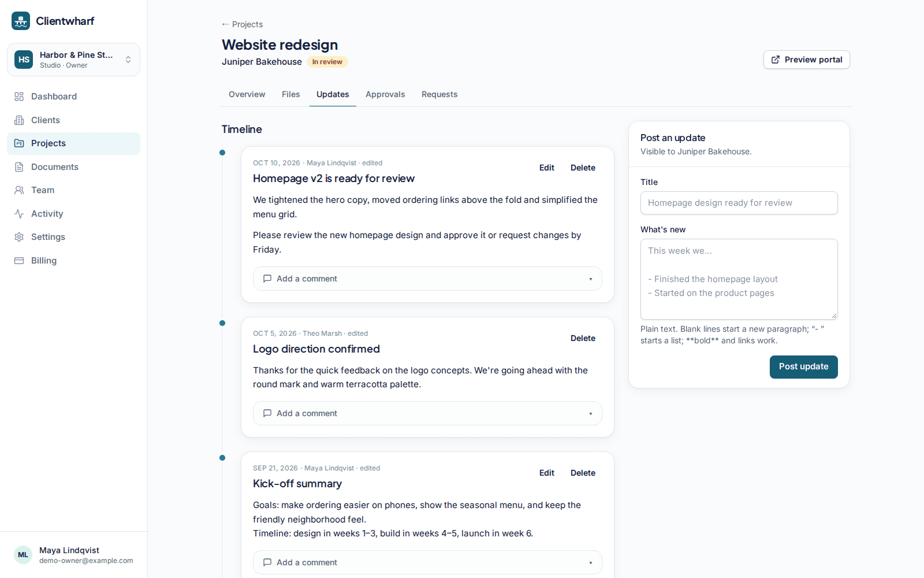Viewport: 924px width, 578px height.
Task: Open Documents in the sidebar
Action: pyautogui.click(x=73, y=167)
